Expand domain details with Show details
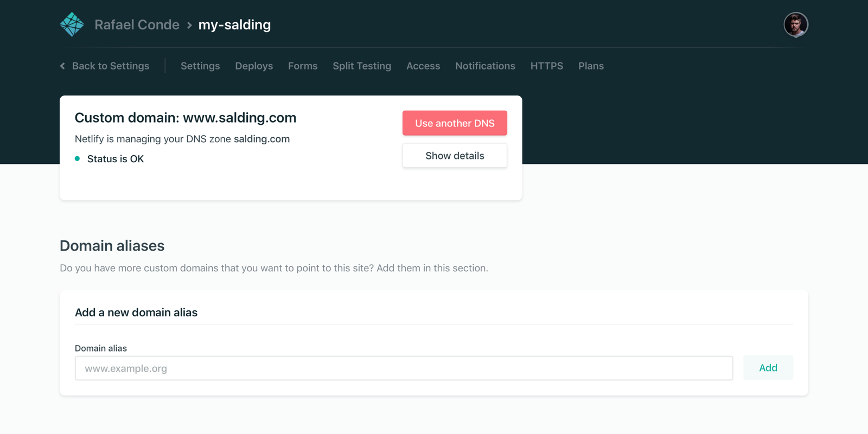868x434 pixels. click(455, 156)
